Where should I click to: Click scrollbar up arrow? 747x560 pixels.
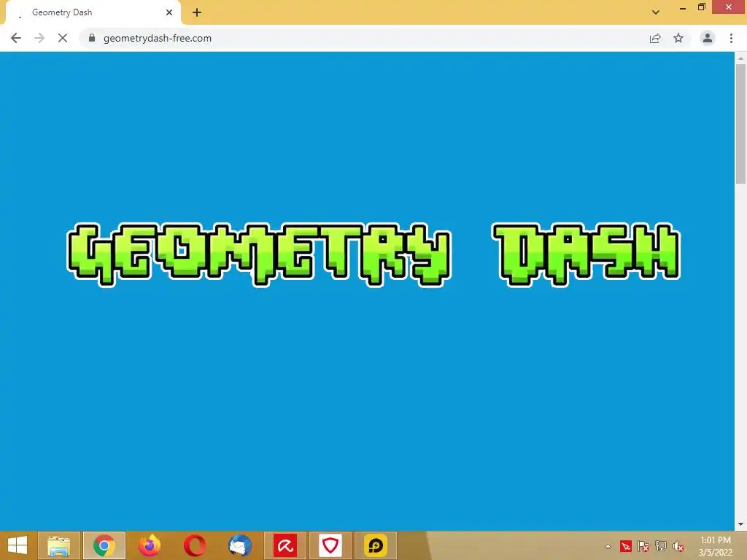coord(740,58)
